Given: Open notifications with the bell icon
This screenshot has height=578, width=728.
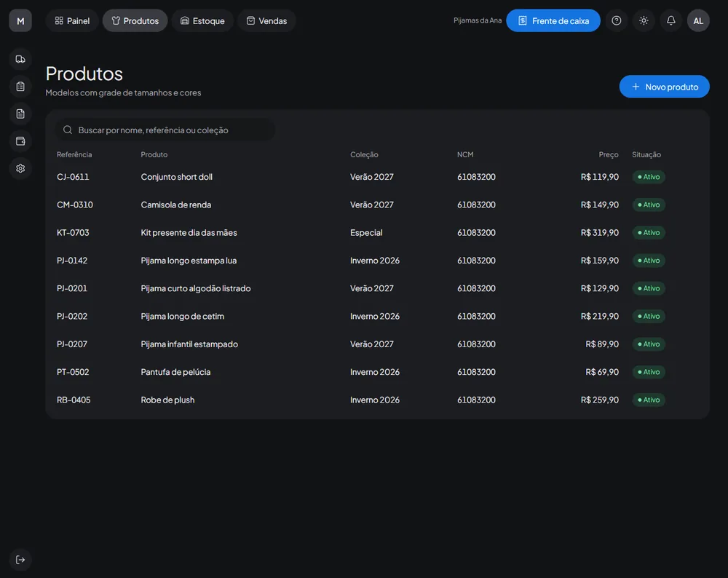Looking at the screenshot, I should pyautogui.click(x=671, y=21).
